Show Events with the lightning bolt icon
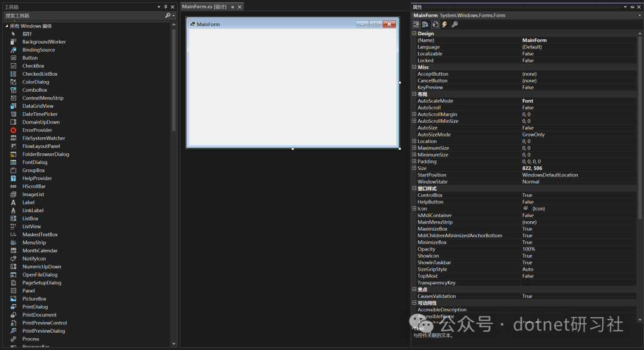This screenshot has width=644, height=350. (x=444, y=24)
